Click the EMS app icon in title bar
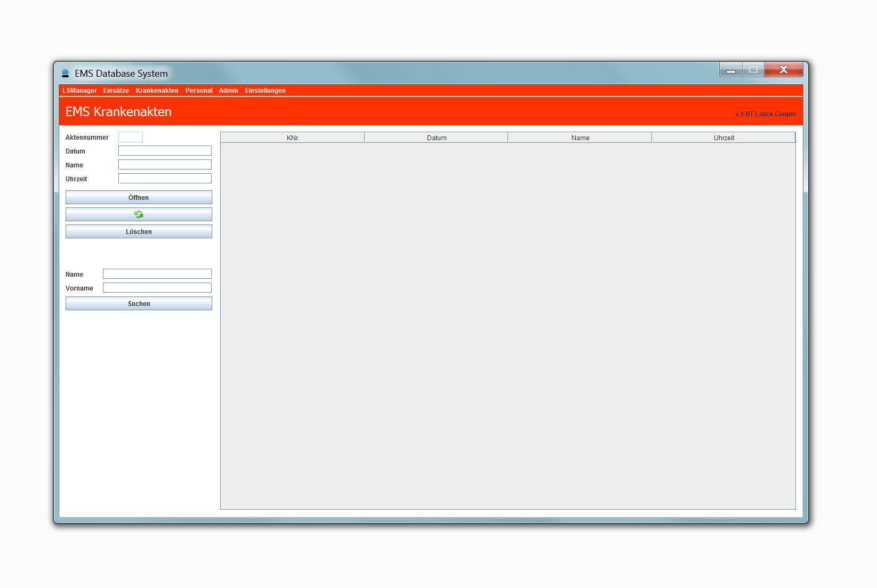 click(x=65, y=73)
